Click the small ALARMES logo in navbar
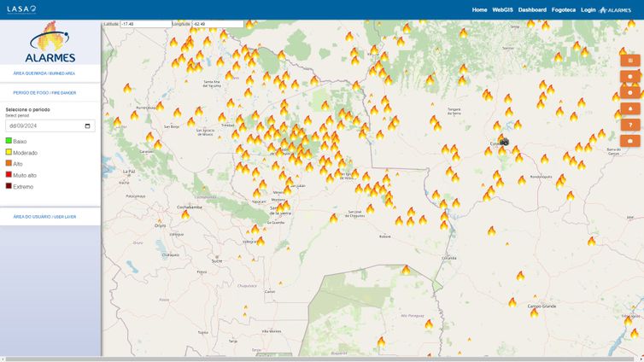644x362 pixels. pos(615,10)
